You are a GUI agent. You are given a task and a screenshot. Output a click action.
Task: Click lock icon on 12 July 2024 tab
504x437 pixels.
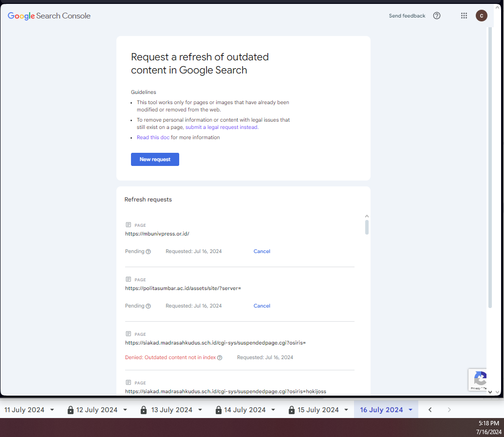pyautogui.click(x=71, y=410)
